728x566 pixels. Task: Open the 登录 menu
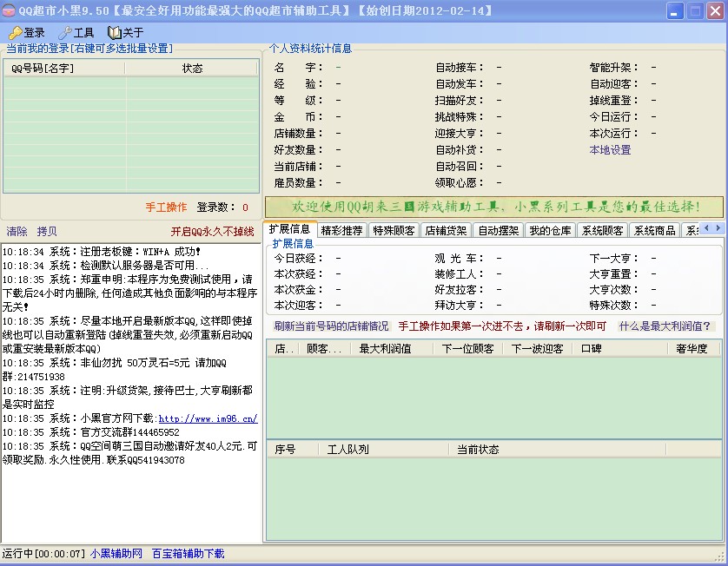[28, 32]
